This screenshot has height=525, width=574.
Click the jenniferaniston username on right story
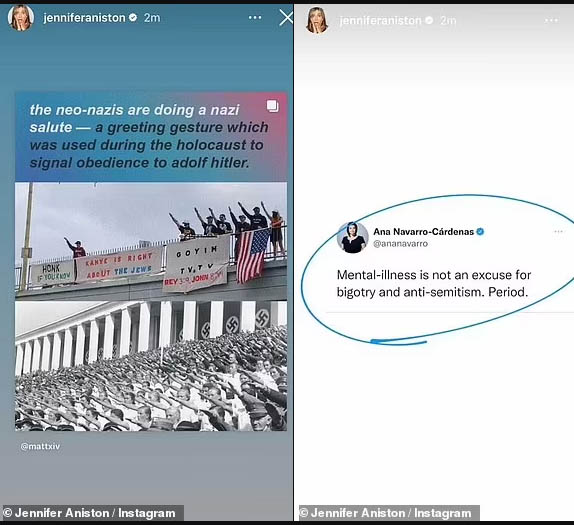click(380, 21)
